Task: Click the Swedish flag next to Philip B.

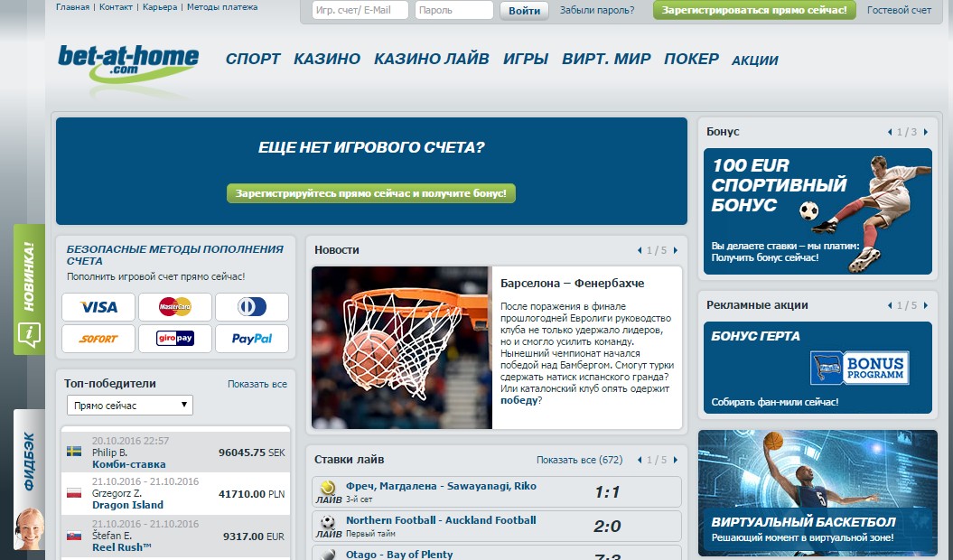Action: pos(74,452)
